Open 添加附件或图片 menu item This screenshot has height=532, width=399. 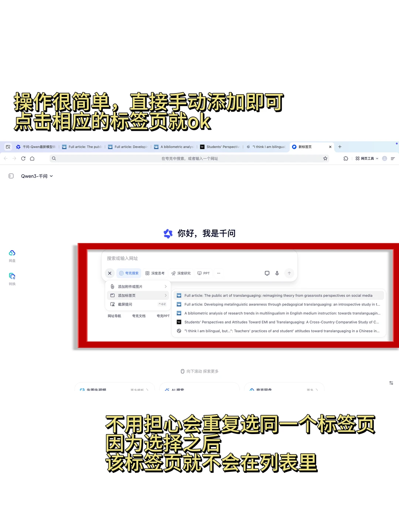tap(139, 287)
